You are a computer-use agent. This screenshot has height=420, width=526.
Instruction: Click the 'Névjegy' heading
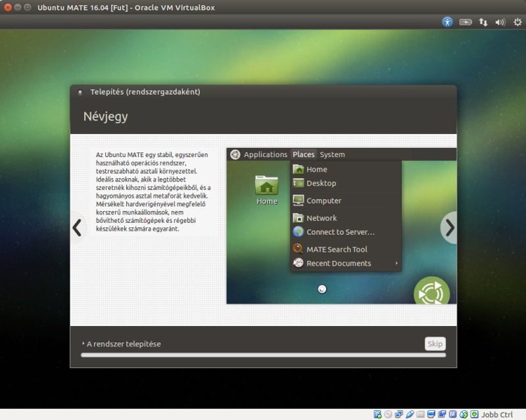coord(106,116)
